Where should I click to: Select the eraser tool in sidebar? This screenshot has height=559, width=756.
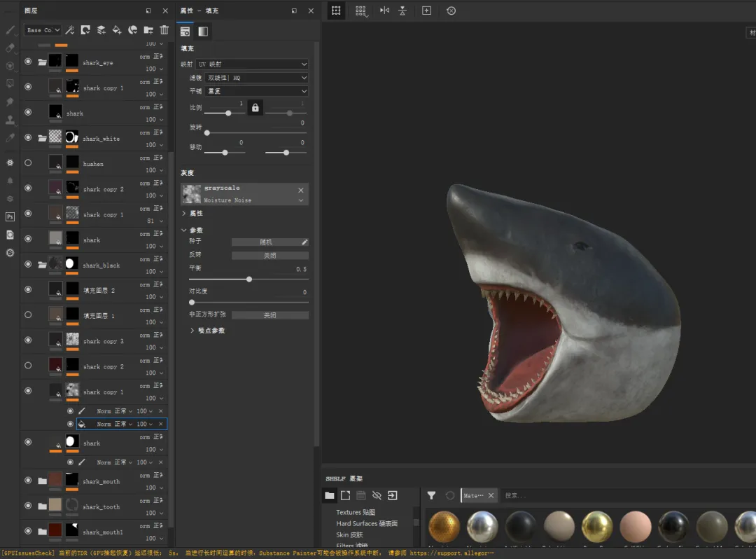pos(10,48)
